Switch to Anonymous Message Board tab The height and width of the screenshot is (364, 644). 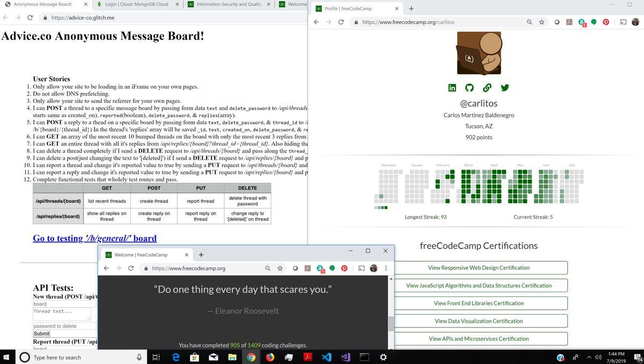pos(45,4)
